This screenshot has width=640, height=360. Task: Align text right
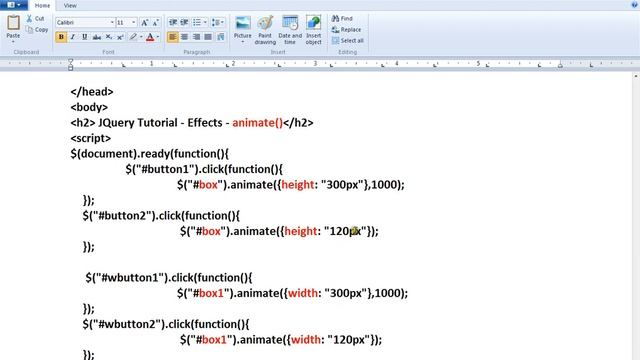tap(196, 37)
